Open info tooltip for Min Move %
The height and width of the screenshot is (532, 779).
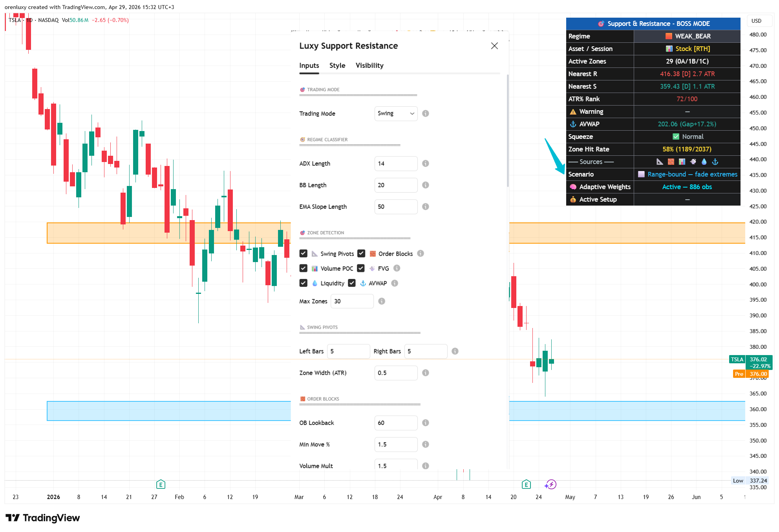425,445
